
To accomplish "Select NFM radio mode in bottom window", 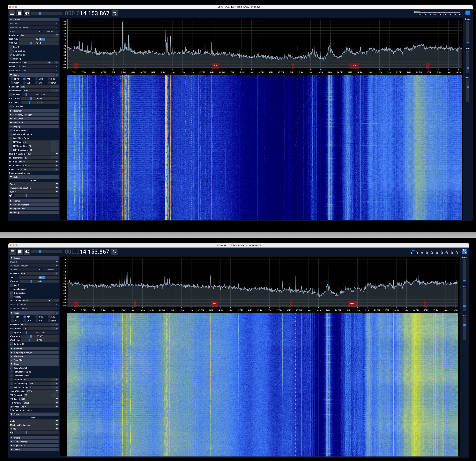I will coord(12,317).
